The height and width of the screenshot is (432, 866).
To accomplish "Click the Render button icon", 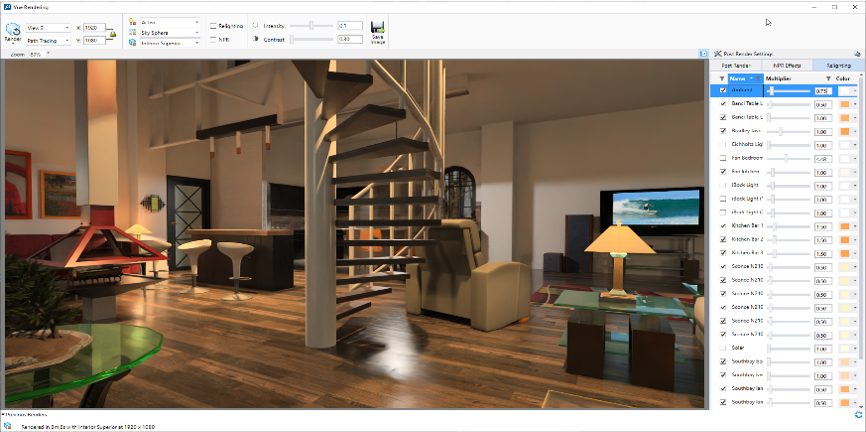I will (x=13, y=28).
